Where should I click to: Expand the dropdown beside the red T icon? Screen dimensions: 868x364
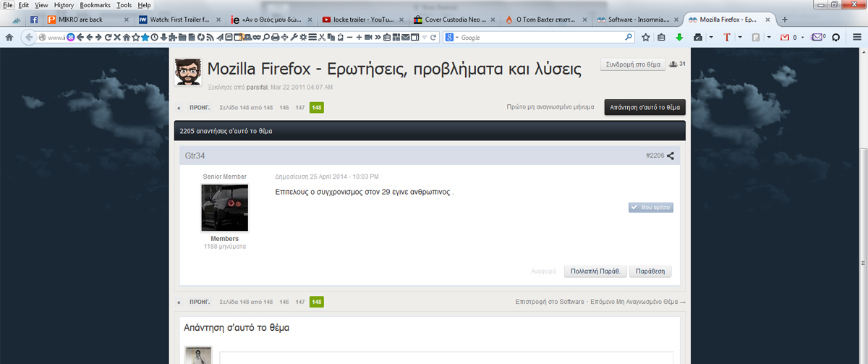740,37
